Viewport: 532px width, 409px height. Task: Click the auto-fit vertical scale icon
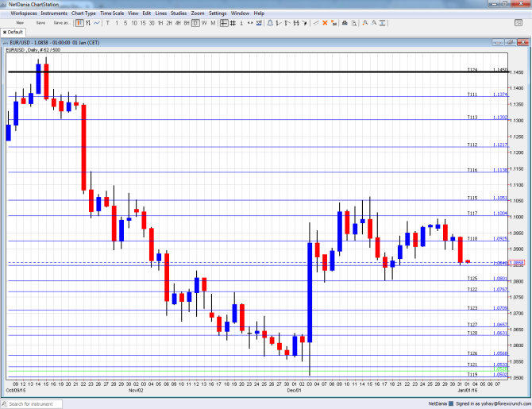383,23
